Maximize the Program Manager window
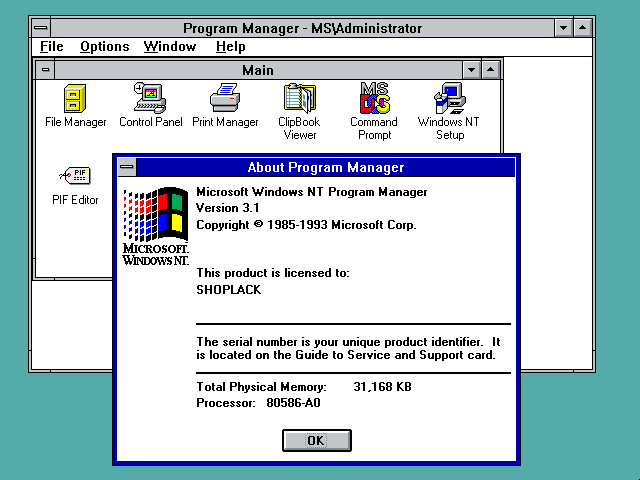Image resolution: width=640 pixels, height=480 pixels. [x=583, y=28]
